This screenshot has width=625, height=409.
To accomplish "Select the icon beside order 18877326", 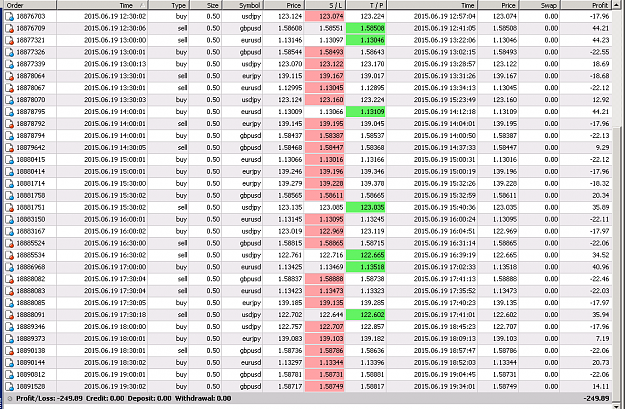I will pyautogui.click(x=9, y=52).
